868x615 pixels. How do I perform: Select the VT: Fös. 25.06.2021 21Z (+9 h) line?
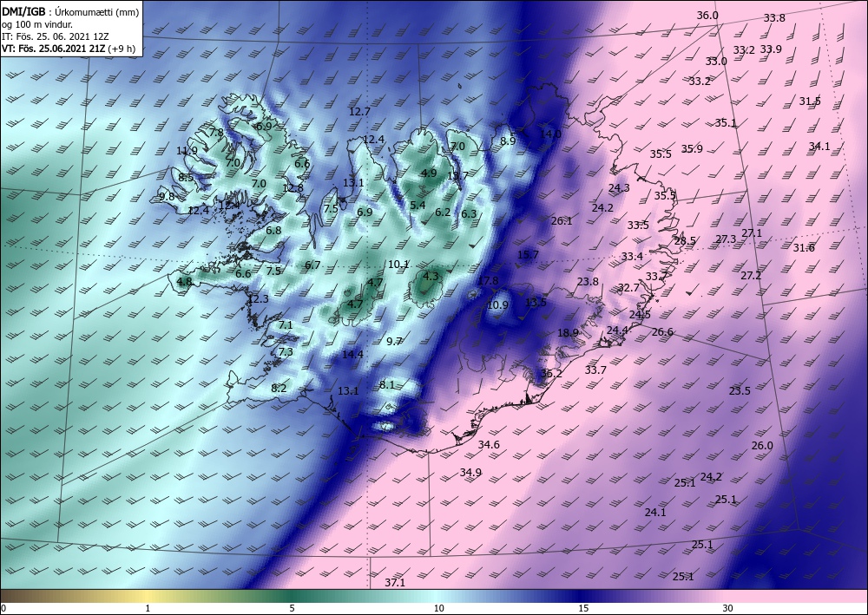[68, 49]
